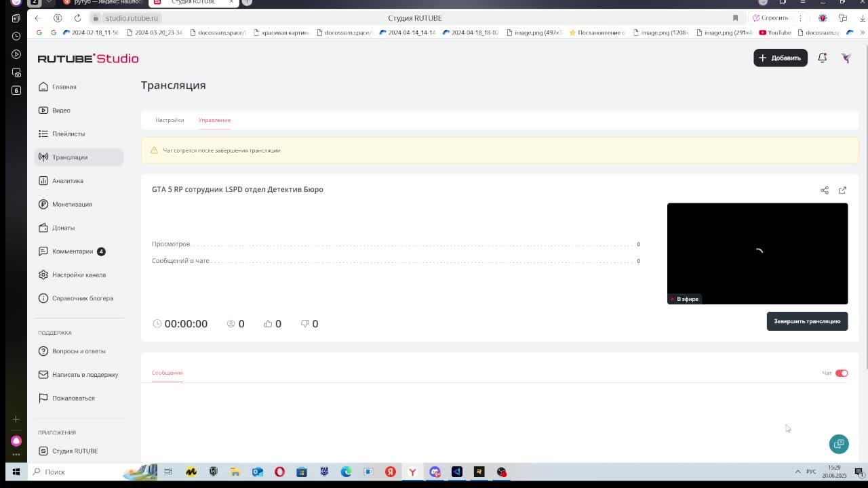
Task: Click the warning icon in the yellow banner
Action: 154,150
